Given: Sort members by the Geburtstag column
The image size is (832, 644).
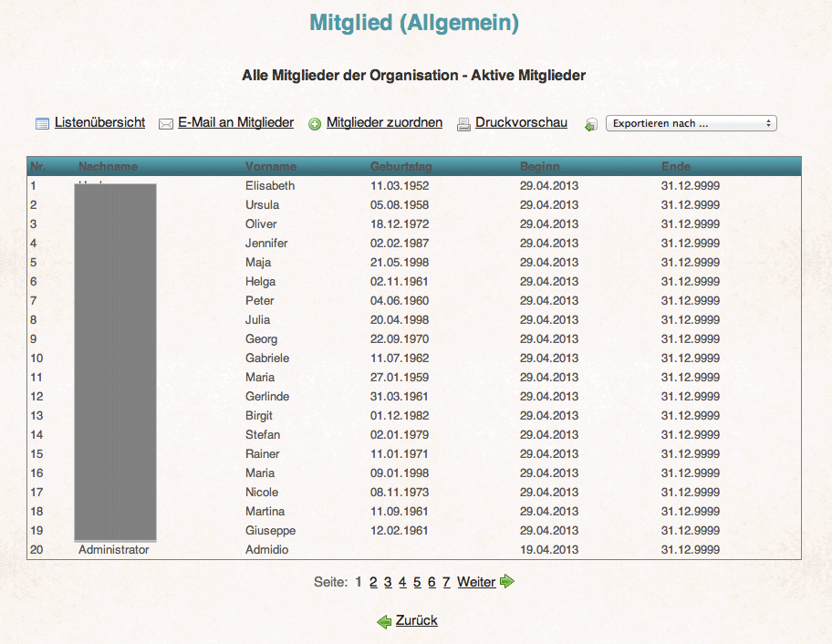Looking at the screenshot, I should click(400, 167).
